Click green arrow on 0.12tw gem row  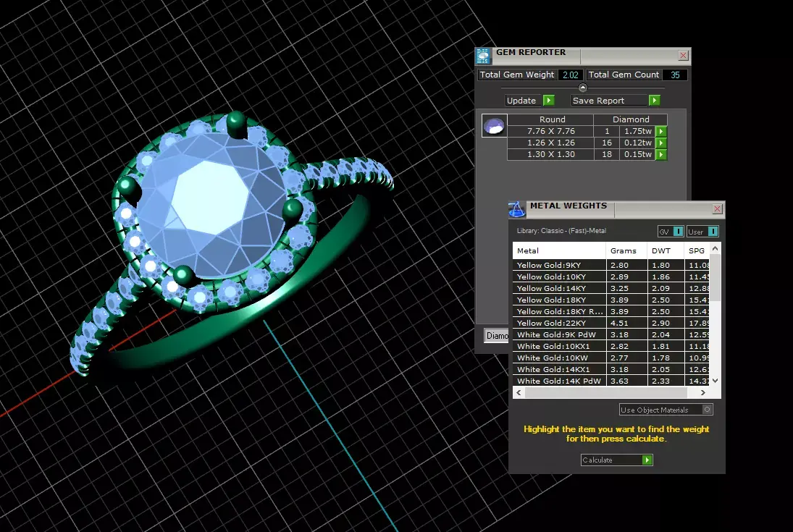click(x=661, y=143)
